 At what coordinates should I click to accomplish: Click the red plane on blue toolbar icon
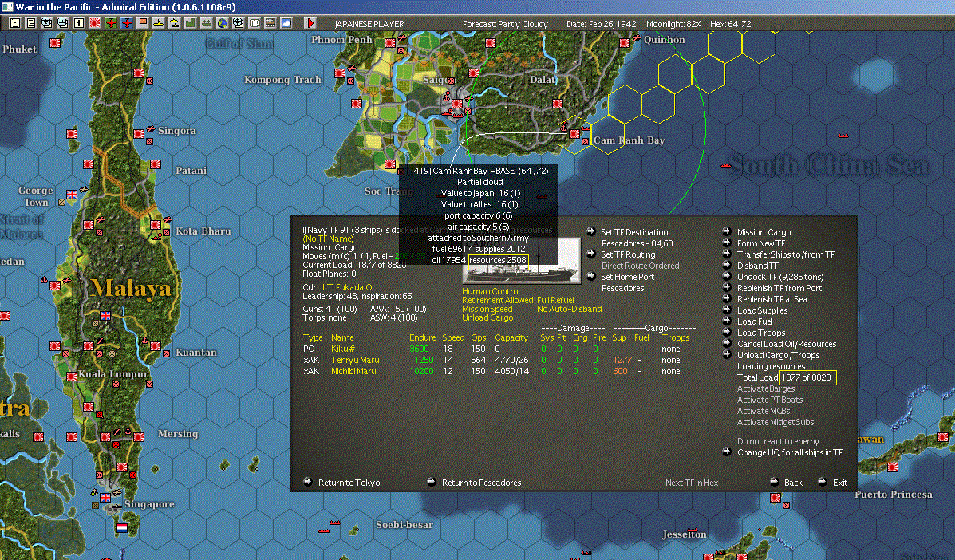[x=127, y=23]
